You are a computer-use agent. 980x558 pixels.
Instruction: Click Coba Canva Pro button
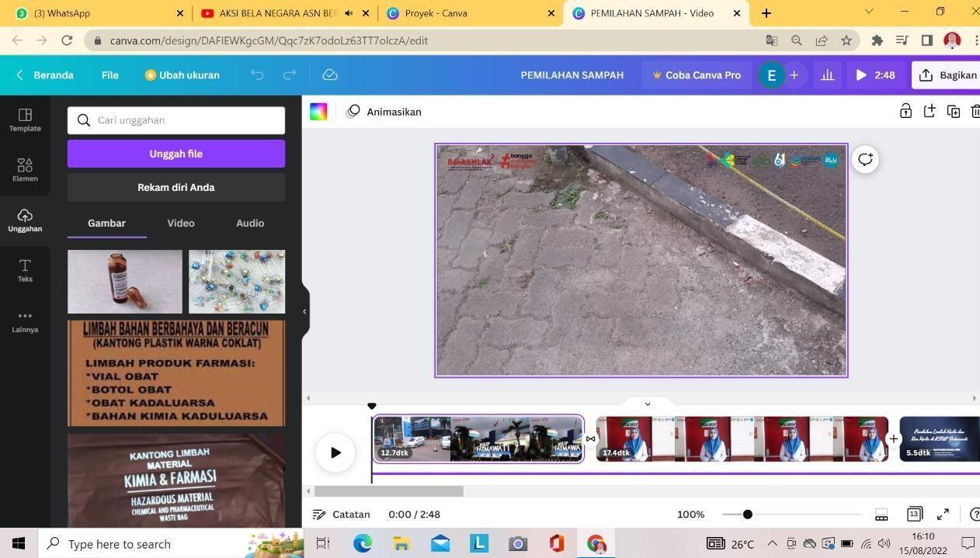pyautogui.click(x=697, y=75)
